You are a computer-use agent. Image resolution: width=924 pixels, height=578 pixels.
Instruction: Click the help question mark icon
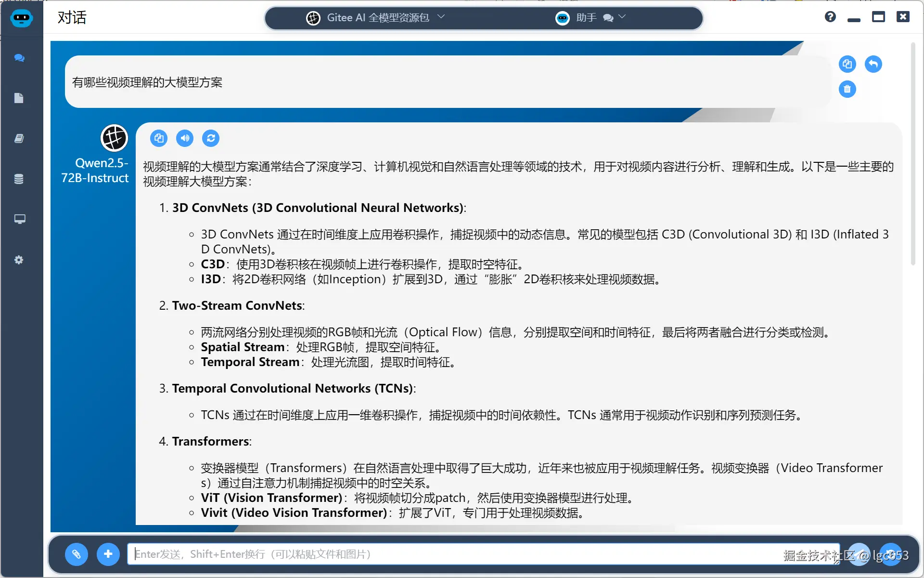click(830, 17)
